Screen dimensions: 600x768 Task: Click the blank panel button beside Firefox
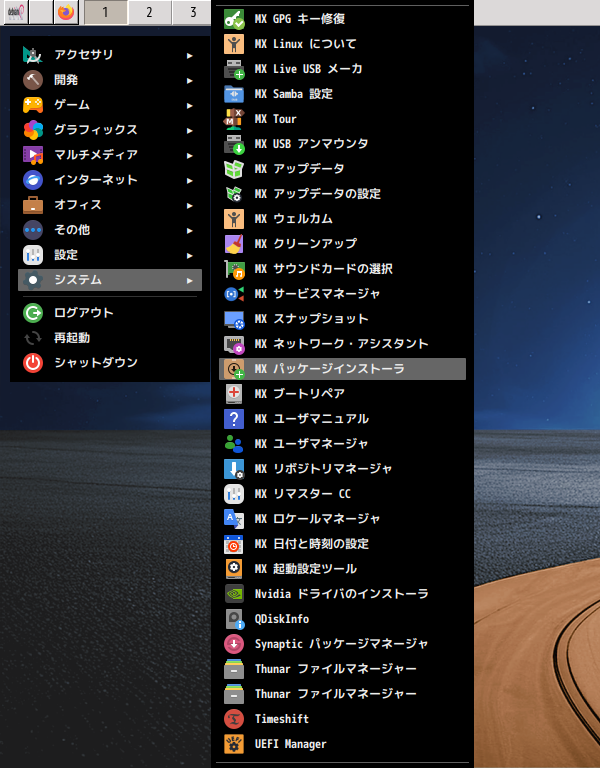pyautogui.click(x=41, y=12)
